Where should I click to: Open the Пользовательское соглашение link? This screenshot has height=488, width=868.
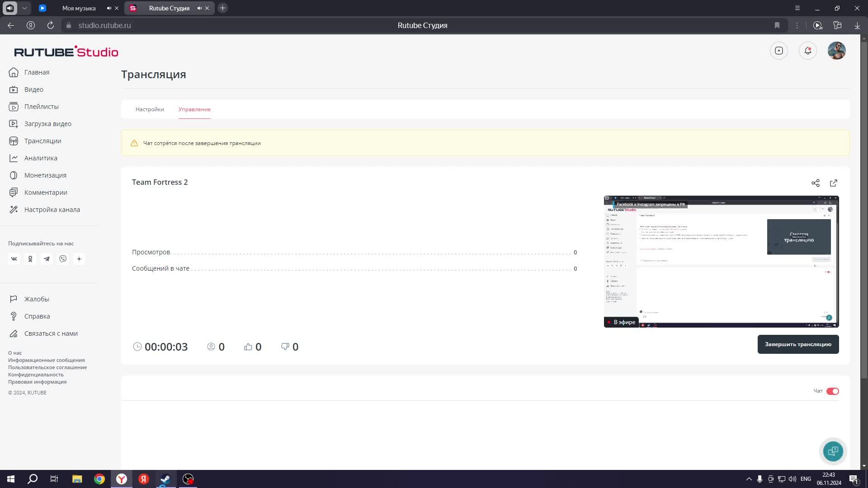pyautogui.click(x=47, y=367)
